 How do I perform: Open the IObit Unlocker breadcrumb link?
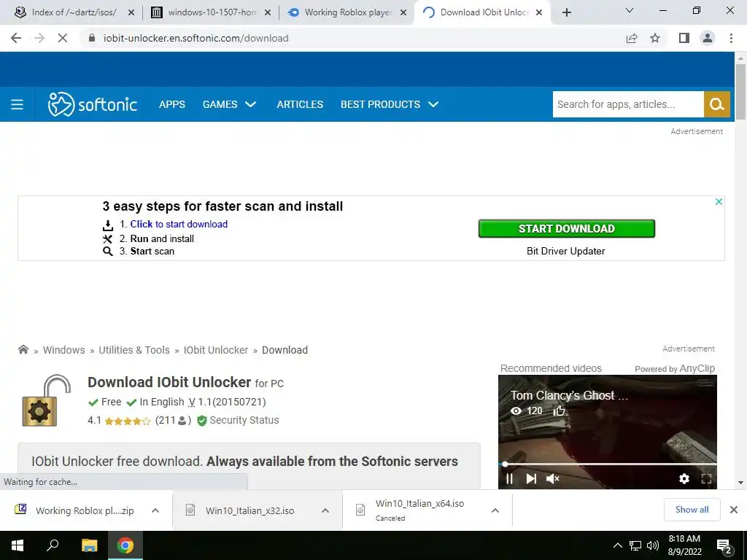tap(216, 350)
